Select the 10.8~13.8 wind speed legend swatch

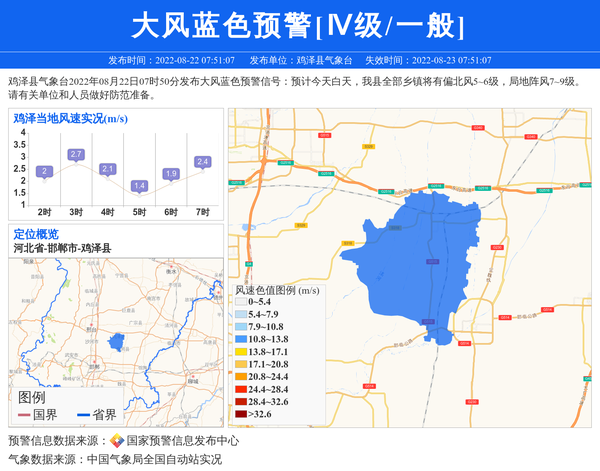(x=241, y=341)
